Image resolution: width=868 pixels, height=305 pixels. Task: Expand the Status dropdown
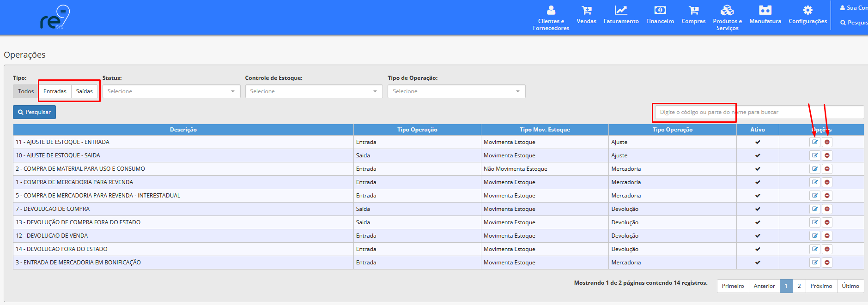[171, 91]
